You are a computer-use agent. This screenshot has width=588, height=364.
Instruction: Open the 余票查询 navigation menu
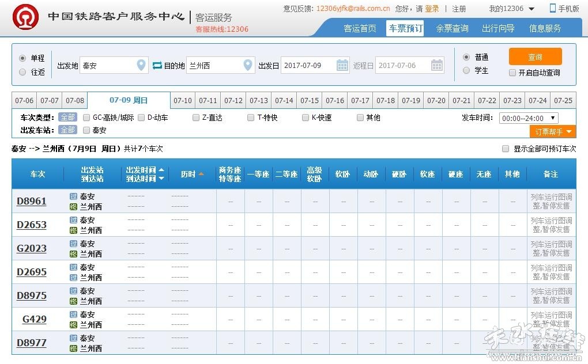pyautogui.click(x=452, y=28)
